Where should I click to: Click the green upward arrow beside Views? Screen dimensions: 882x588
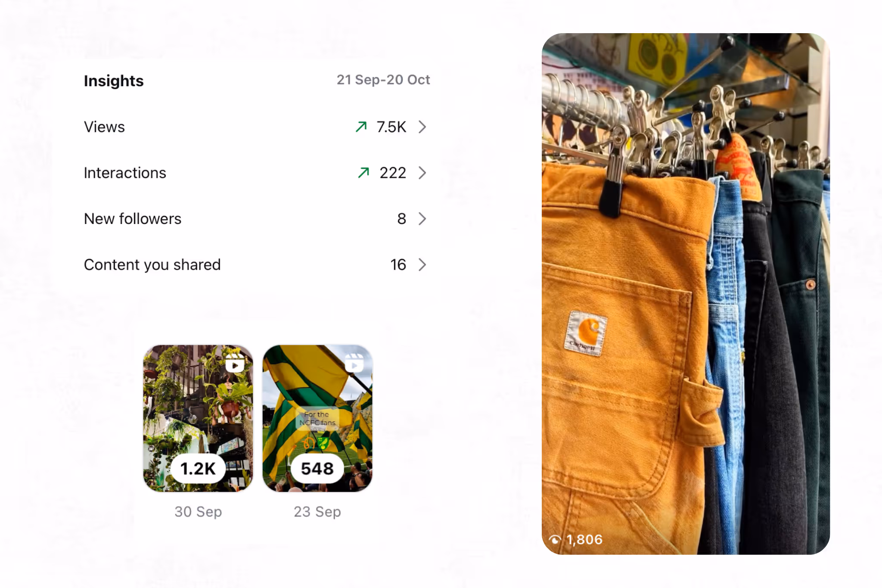pos(361,127)
